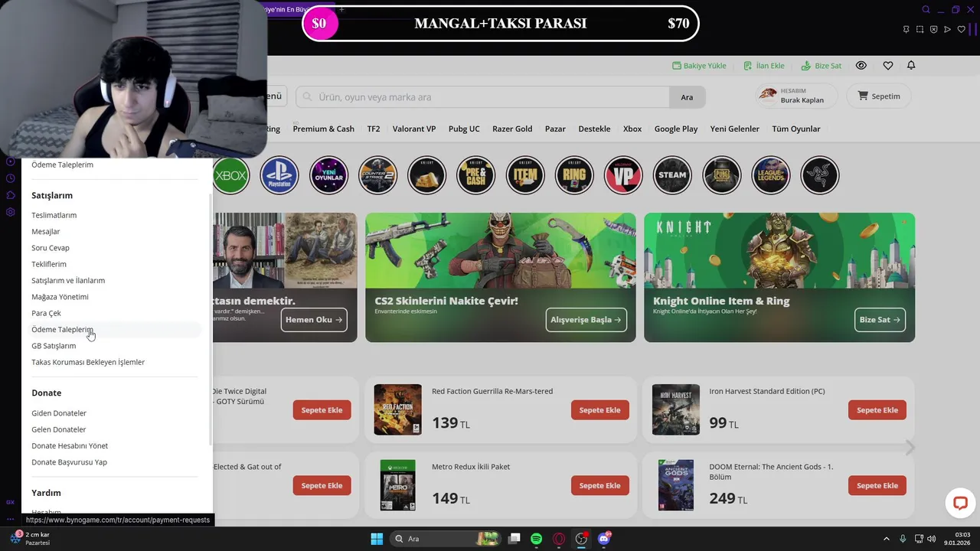
Task: Select the Pre & Cash circle icon
Action: tap(475, 175)
